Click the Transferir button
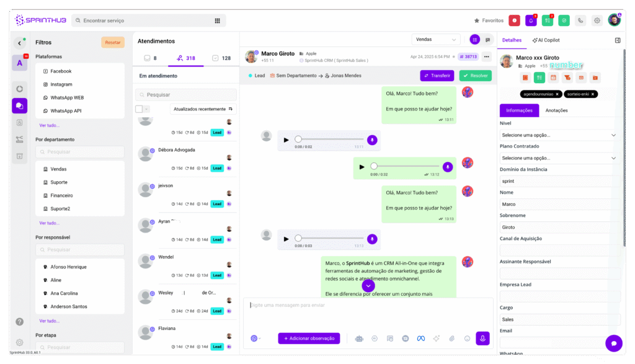Screen dimensions: 635x364 click(437, 76)
